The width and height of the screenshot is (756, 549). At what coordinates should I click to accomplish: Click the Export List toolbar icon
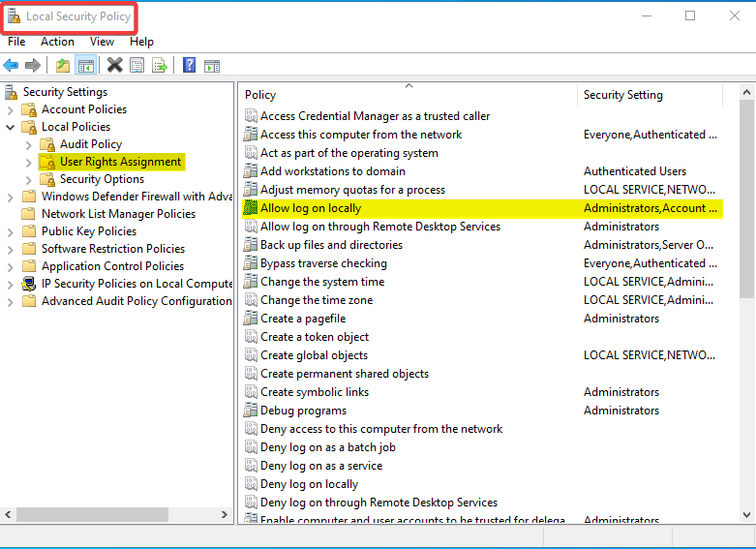(160, 65)
